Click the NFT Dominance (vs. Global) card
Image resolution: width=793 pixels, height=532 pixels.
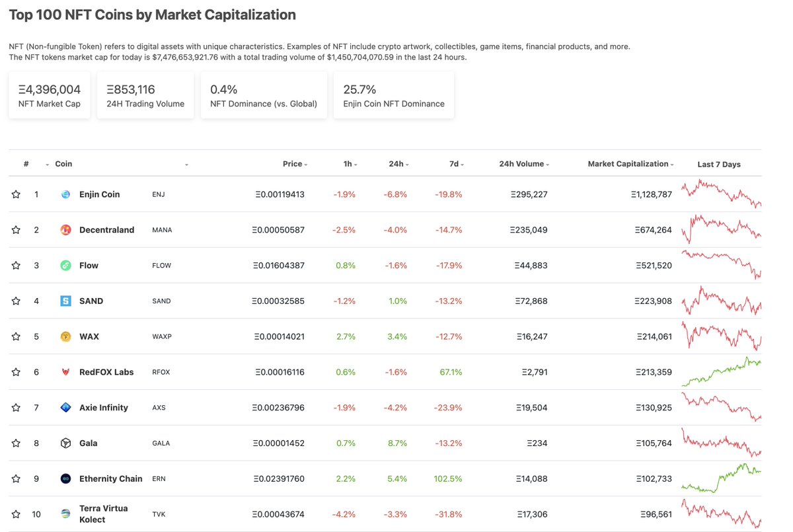coord(264,95)
